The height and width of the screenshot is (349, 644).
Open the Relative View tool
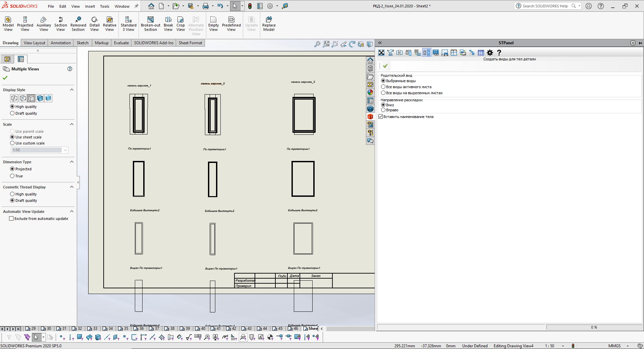[110, 24]
